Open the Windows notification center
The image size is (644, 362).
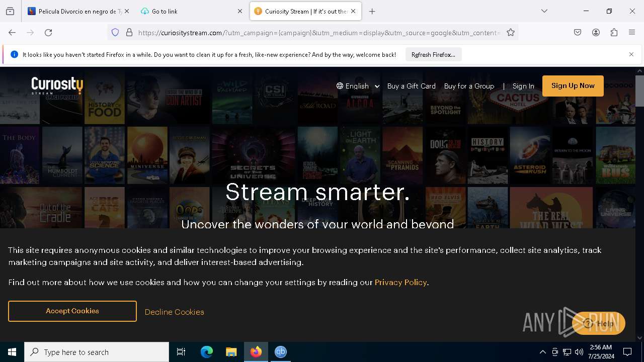(x=627, y=352)
